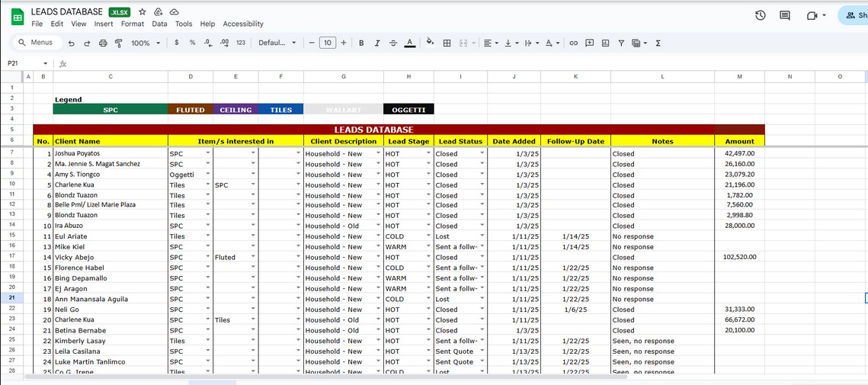The height and width of the screenshot is (385, 868).
Task: Open the zoom 100% dropdown
Action: (146, 43)
